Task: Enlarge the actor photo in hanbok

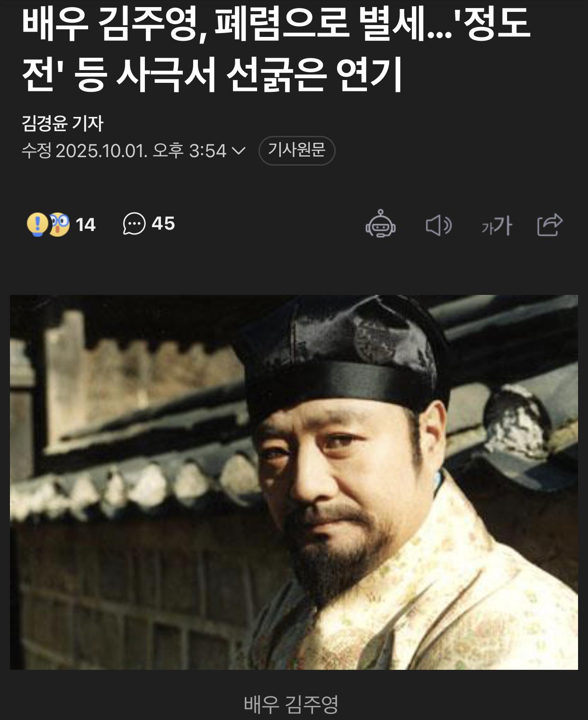Action: (x=294, y=482)
